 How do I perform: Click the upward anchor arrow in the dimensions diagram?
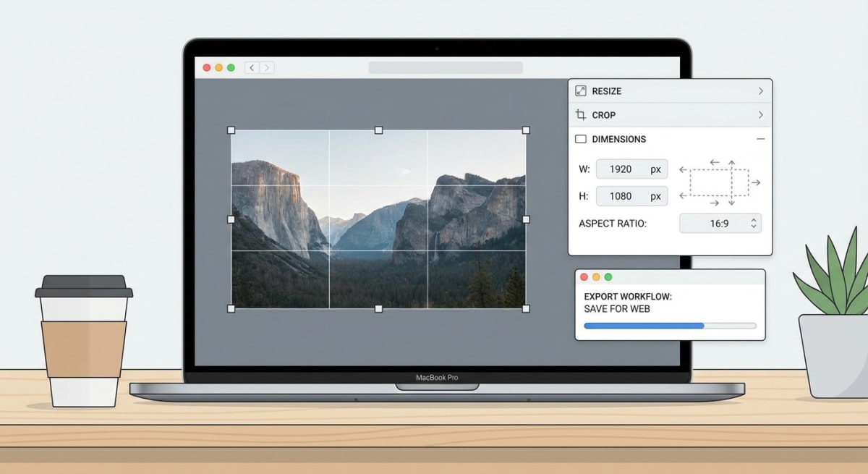click(x=732, y=161)
